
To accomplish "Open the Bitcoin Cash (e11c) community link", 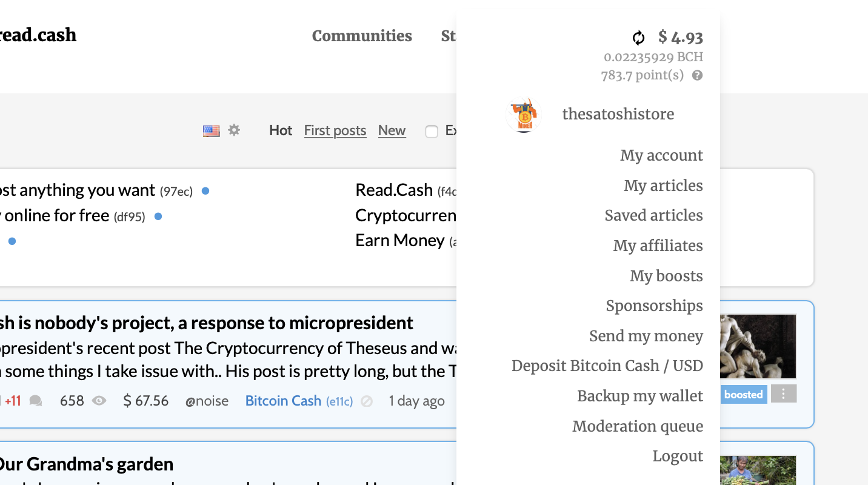I will click(299, 401).
